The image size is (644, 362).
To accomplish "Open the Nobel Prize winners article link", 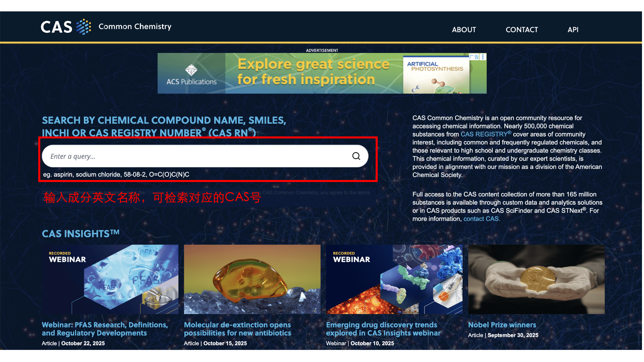I will (502, 325).
